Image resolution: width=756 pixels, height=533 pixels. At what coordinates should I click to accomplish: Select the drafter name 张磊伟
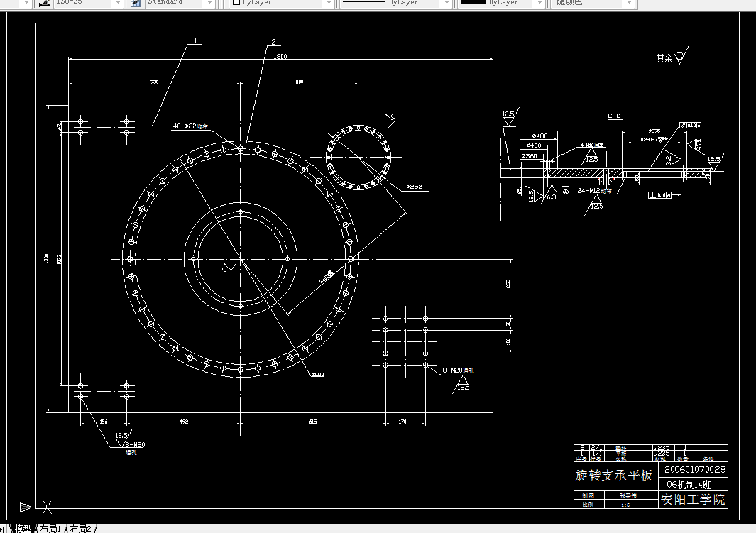point(628,495)
